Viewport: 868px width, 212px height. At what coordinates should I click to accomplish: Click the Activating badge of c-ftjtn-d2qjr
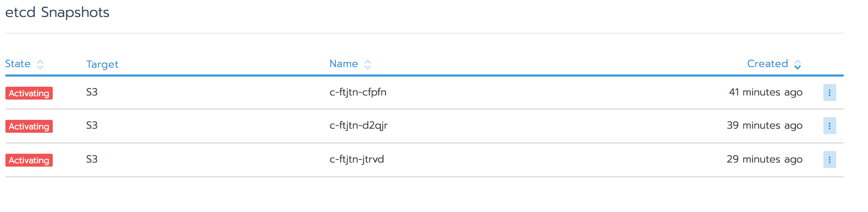pos(29,127)
